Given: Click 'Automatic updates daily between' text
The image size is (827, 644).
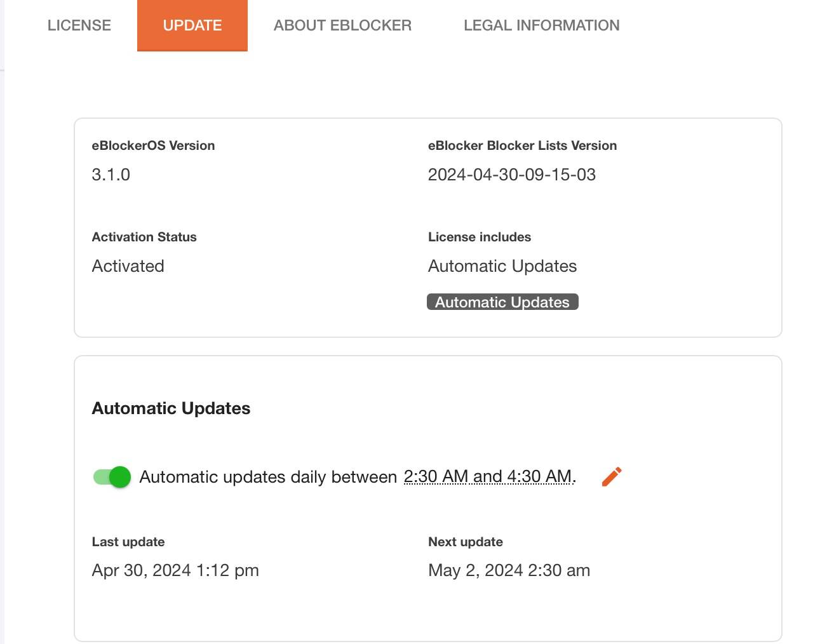Looking at the screenshot, I should (268, 477).
